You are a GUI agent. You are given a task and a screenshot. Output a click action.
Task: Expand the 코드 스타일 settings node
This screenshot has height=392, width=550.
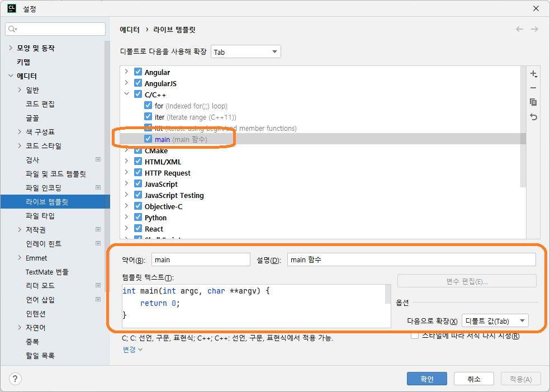tap(20, 145)
